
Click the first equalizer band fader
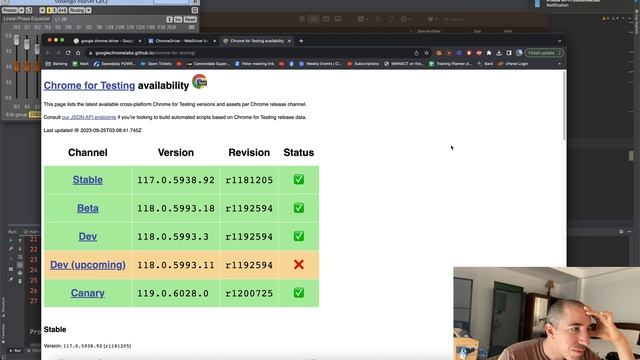[16, 40]
